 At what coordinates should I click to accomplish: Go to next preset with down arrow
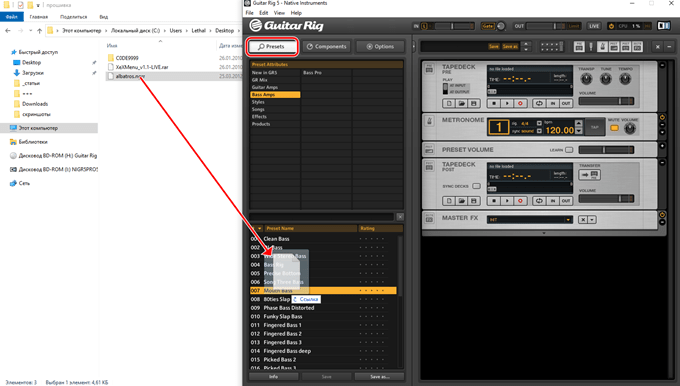click(x=526, y=49)
